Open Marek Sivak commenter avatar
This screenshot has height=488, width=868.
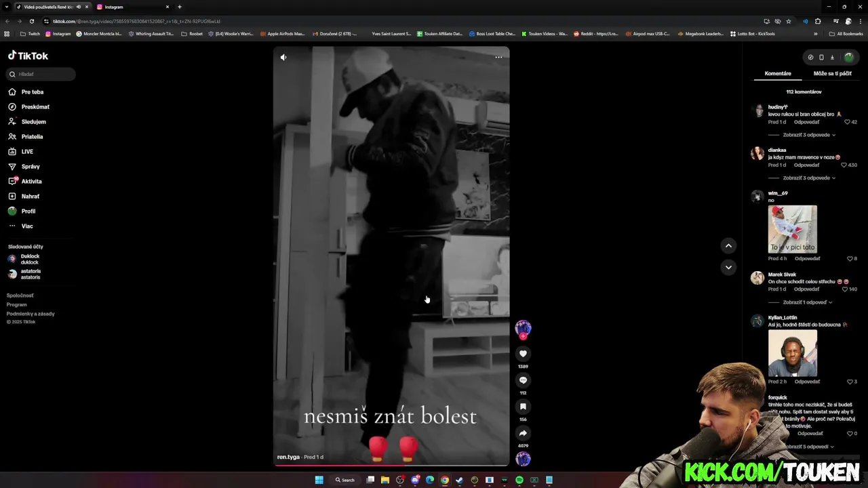tap(757, 278)
